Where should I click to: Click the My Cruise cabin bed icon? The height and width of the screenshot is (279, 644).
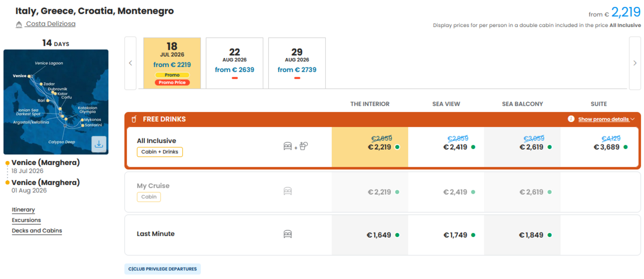click(287, 191)
